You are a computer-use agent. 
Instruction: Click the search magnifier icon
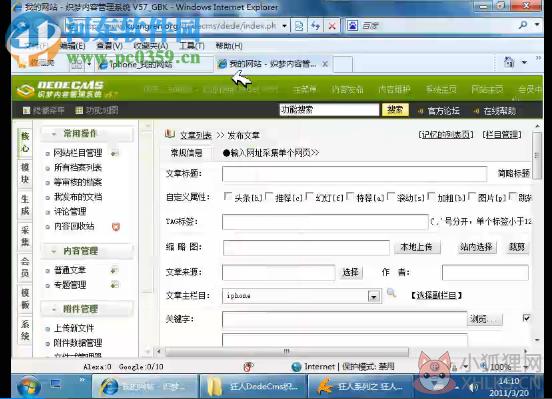pos(523,25)
